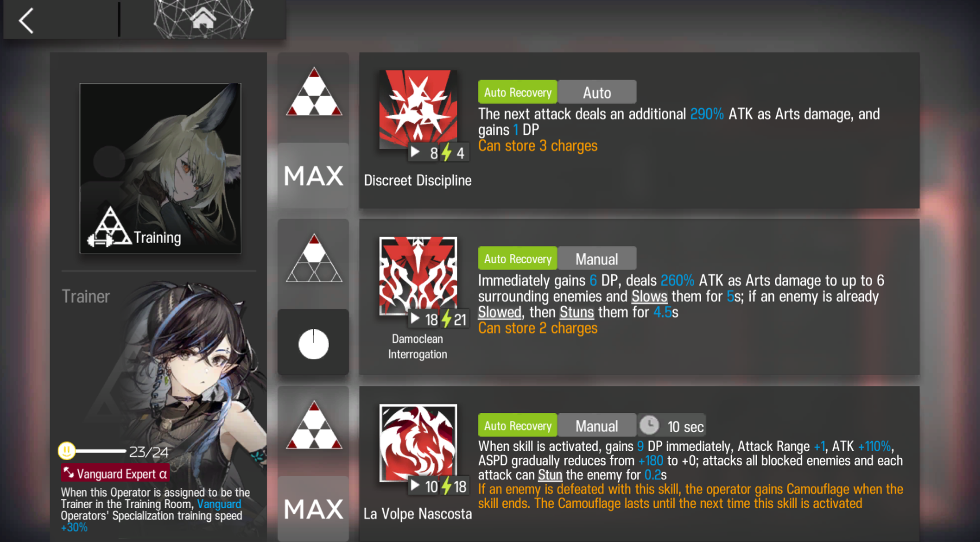Click the Manual tag on Damoclean Interrogation

597,259
